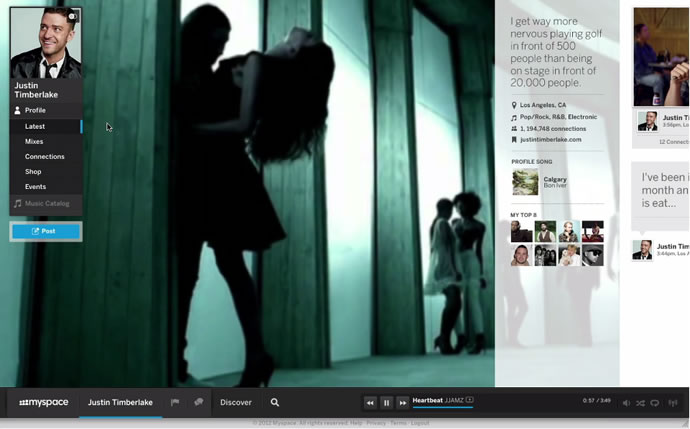The height and width of the screenshot is (429, 690).
Task: Open the "I've been" text post
Action: 661,196
